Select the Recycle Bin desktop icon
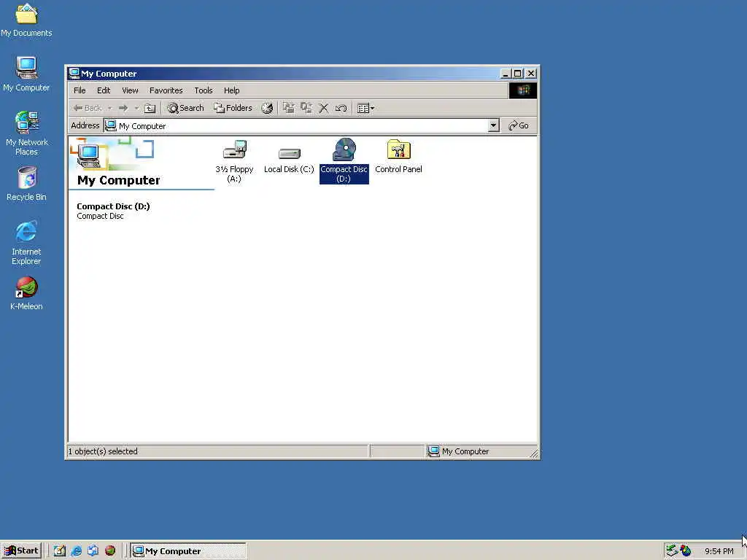 pos(27,184)
